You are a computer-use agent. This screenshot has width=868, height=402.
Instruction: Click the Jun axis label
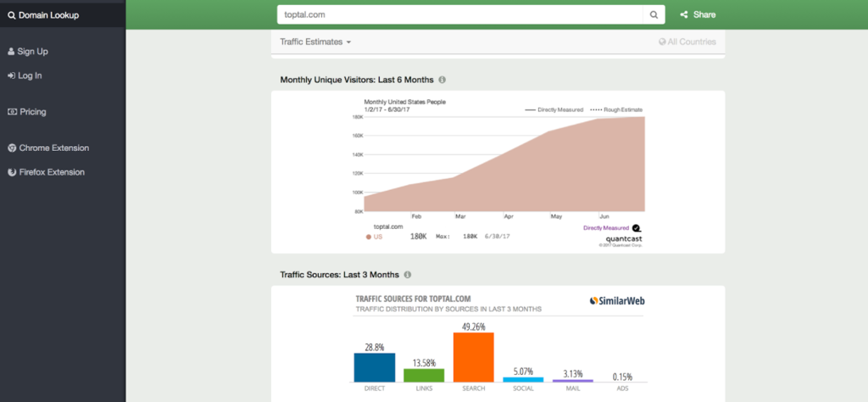point(604,216)
